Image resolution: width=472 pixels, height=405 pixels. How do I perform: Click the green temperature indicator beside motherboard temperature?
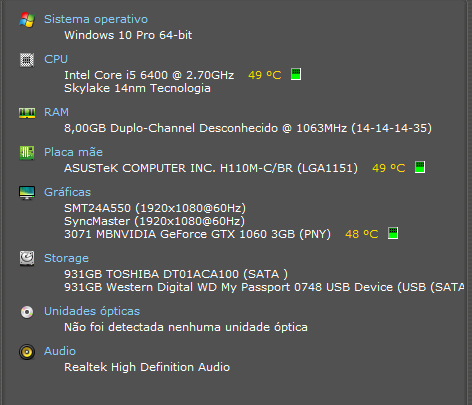pos(420,167)
